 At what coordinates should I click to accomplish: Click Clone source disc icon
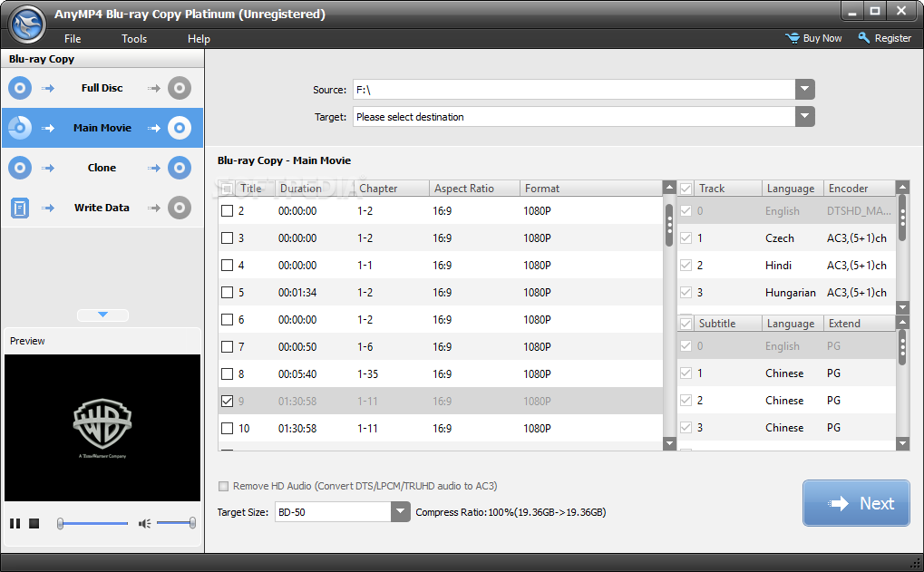pyautogui.click(x=20, y=168)
